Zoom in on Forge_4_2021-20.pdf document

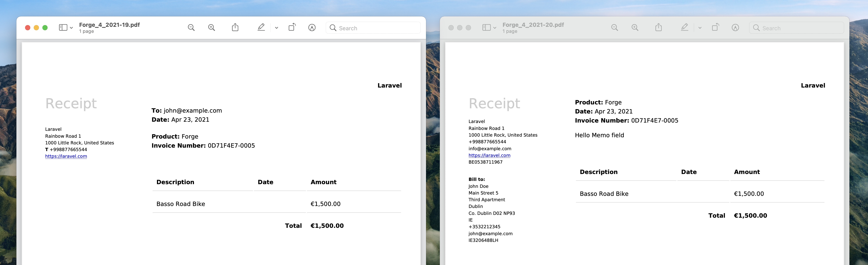click(x=635, y=28)
